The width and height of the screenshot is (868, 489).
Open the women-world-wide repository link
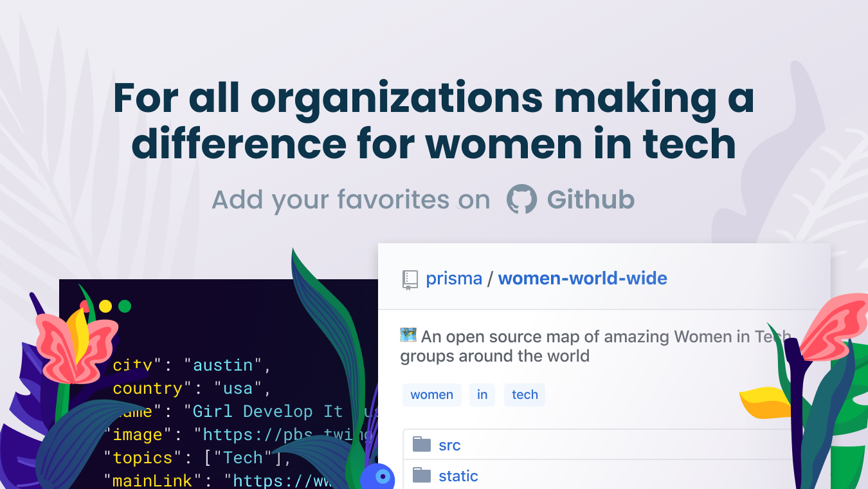click(583, 279)
